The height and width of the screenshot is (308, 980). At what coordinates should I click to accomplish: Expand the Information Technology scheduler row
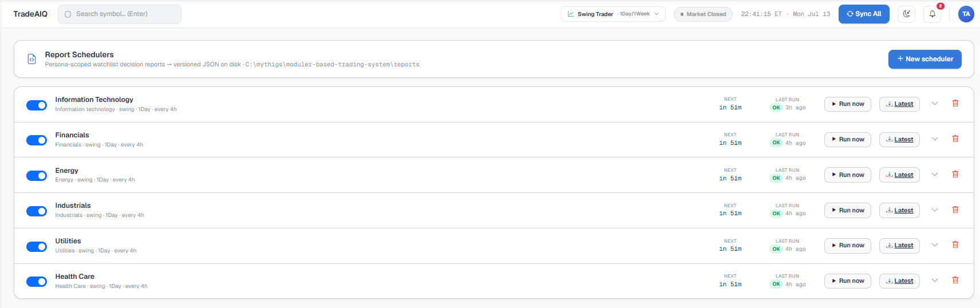(x=935, y=104)
